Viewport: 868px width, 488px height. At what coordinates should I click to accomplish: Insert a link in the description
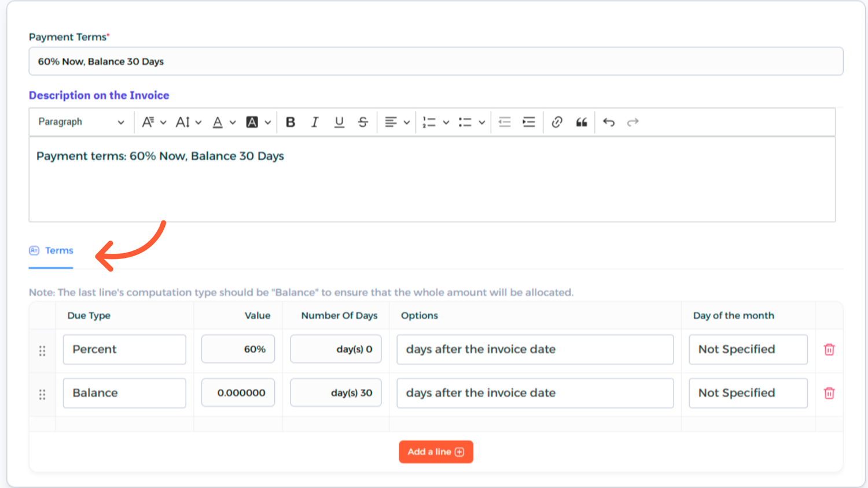point(557,122)
